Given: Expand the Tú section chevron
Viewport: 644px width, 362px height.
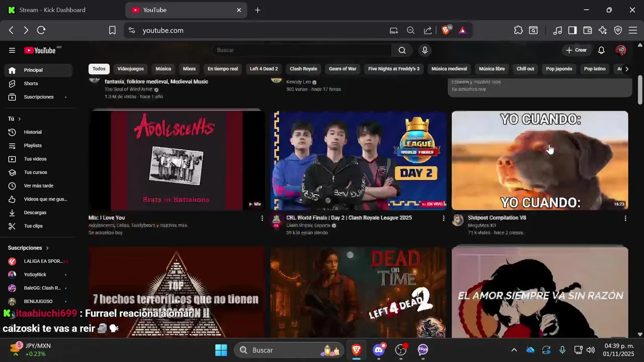Looking at the screenshot, I should pyautogui.click(x=20, y=119).
